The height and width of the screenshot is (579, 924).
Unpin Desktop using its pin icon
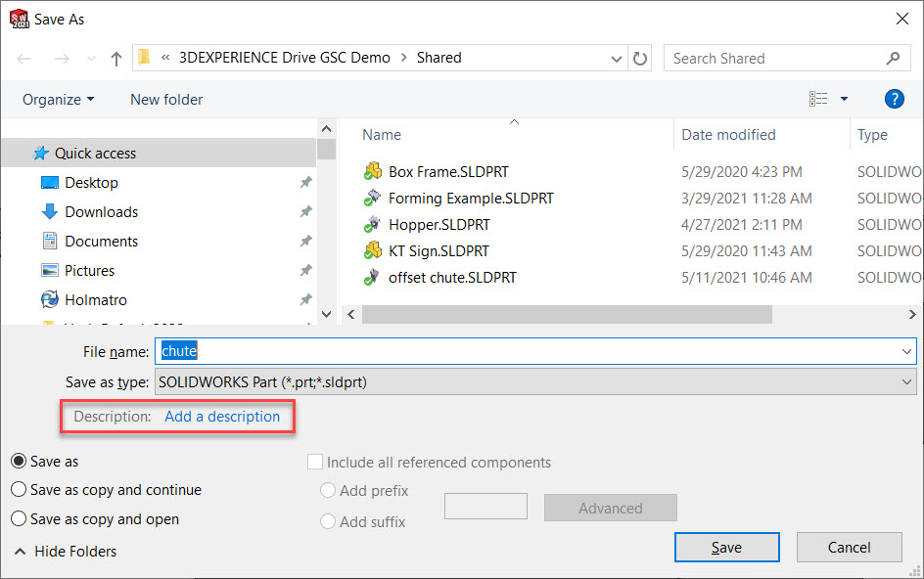(305, 183)
